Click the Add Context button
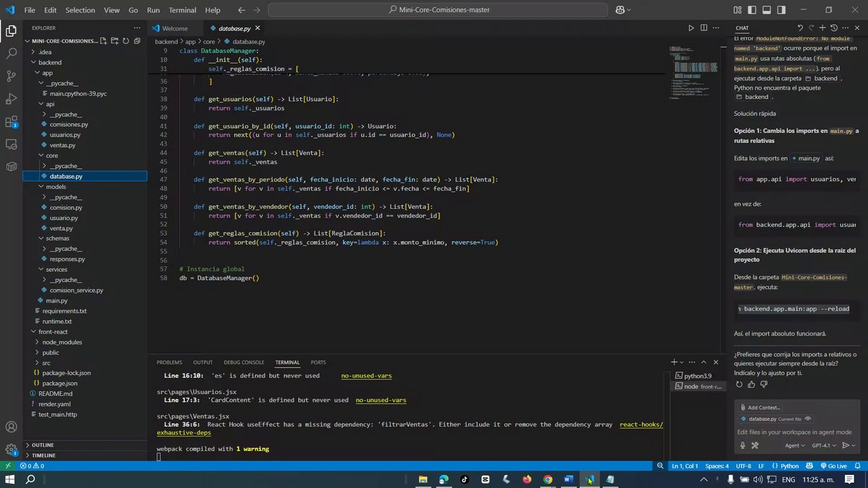 (x=759, y=407)
